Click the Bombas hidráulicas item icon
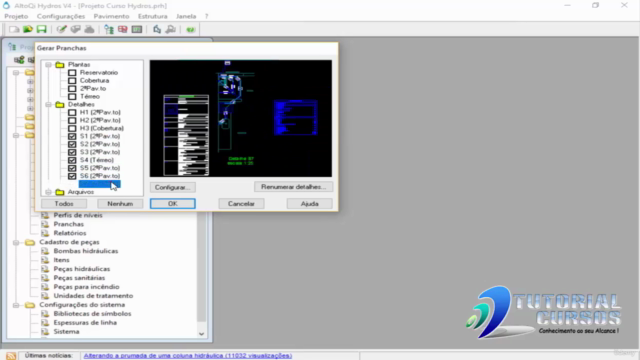640x360 pixels. click(45, 251)
